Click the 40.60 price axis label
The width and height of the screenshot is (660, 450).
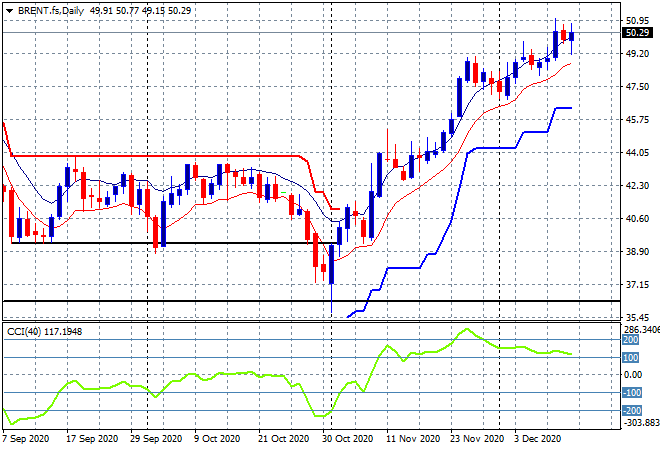tap(637, 218)
